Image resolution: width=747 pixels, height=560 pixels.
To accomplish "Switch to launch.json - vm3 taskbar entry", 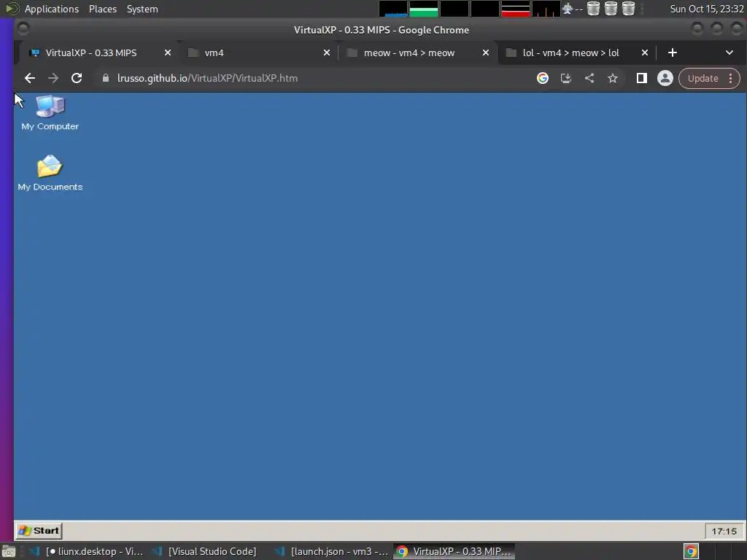I will click(332, 551).
